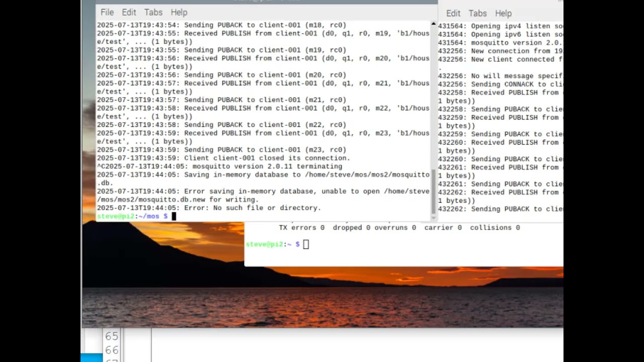Open Tabs menu in right terminal
This screenshot has width=644, height=362.
477,13
